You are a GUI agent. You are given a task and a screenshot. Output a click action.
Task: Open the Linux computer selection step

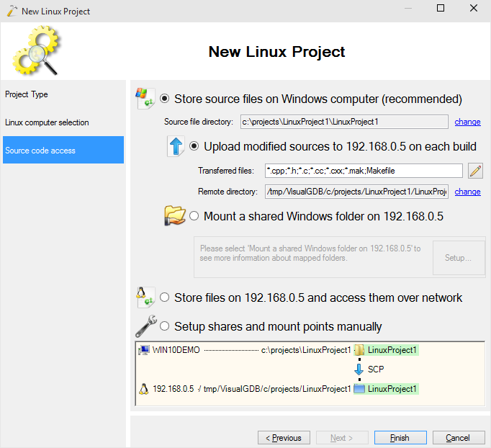(x=63, y=122)
